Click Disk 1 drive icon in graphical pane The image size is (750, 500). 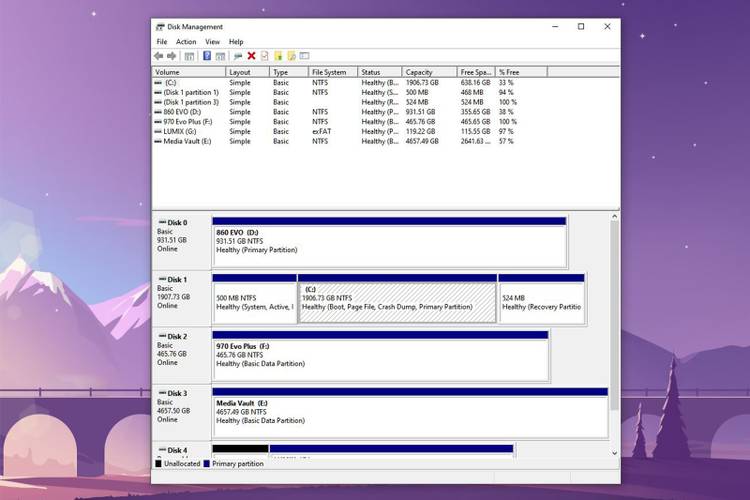[162, 279]
